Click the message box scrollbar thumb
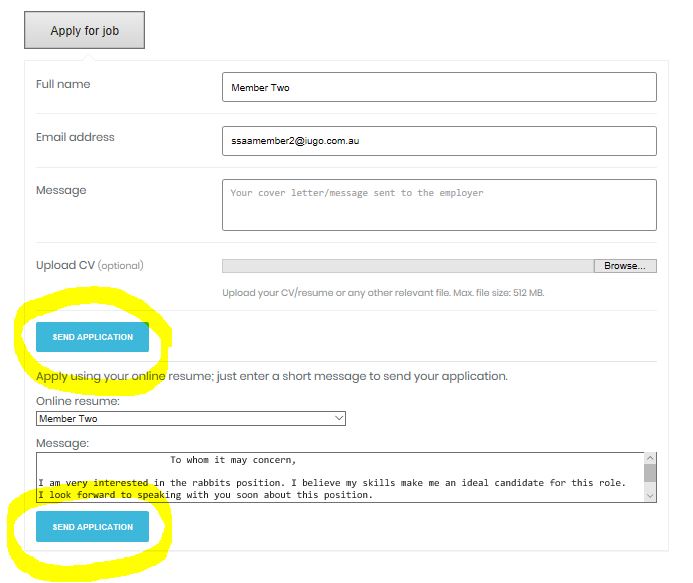The width and height of the screenshot is (693, 583). 650,473
